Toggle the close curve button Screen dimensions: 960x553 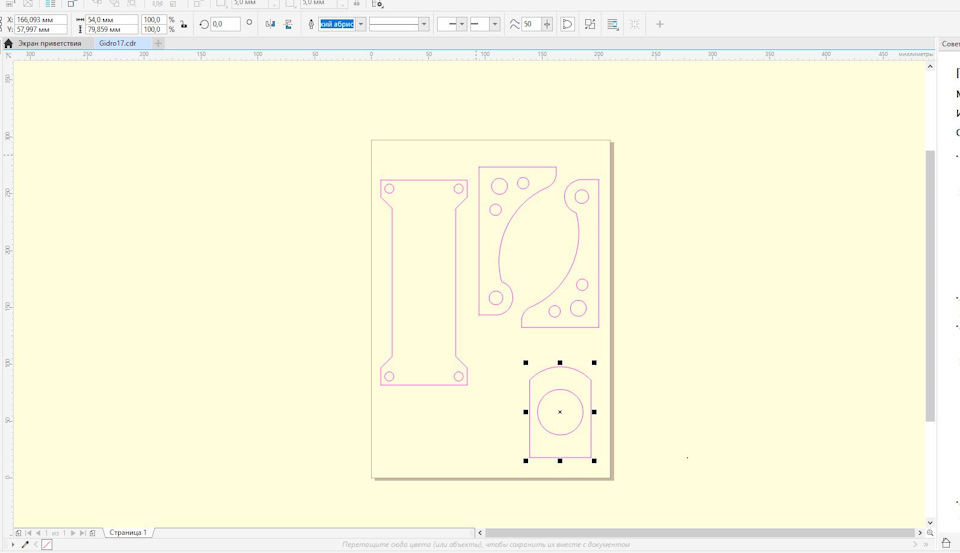[568, 24]
